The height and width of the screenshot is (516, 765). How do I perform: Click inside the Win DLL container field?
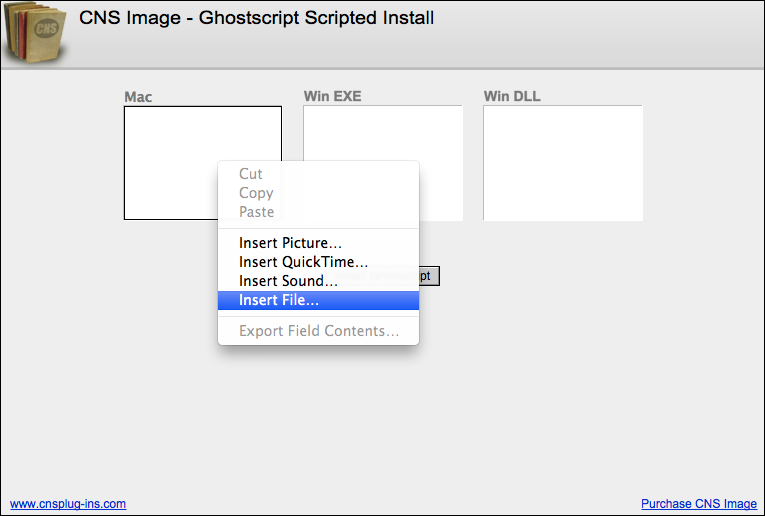pos(563,163)
